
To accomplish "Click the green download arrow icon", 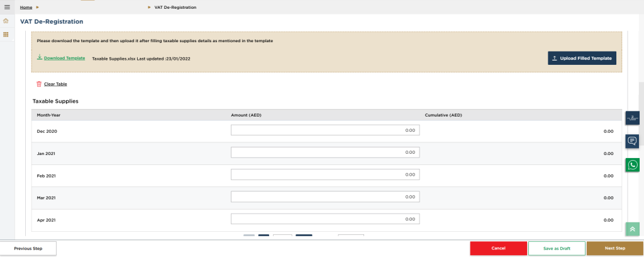I will (40, 57).
